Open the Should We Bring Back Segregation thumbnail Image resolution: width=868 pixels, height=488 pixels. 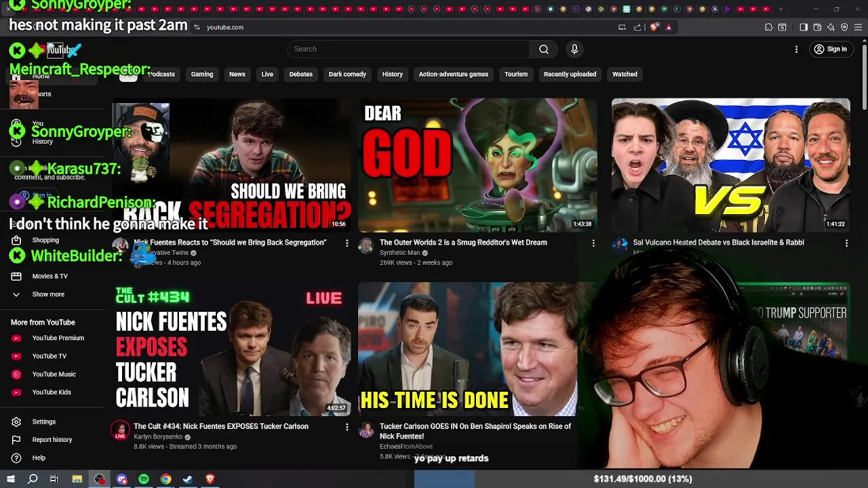click(231, 165)
